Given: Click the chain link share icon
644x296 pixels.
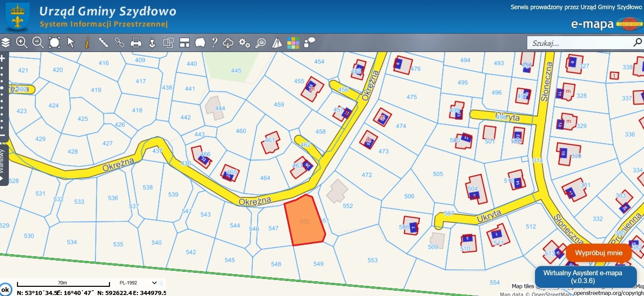Looking at the screenshot, I should click(x=119, y=43).
